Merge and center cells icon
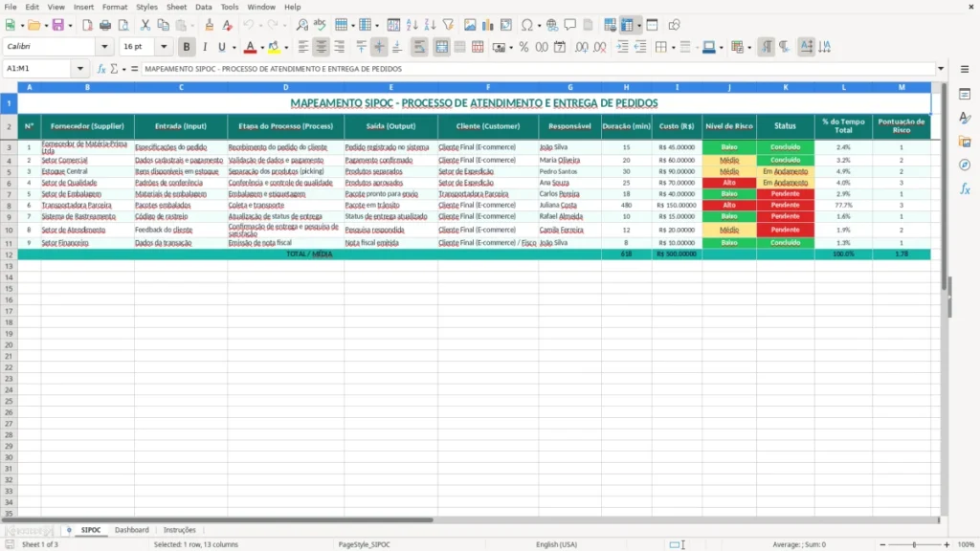980x551 pixels. tap(441, 47)
